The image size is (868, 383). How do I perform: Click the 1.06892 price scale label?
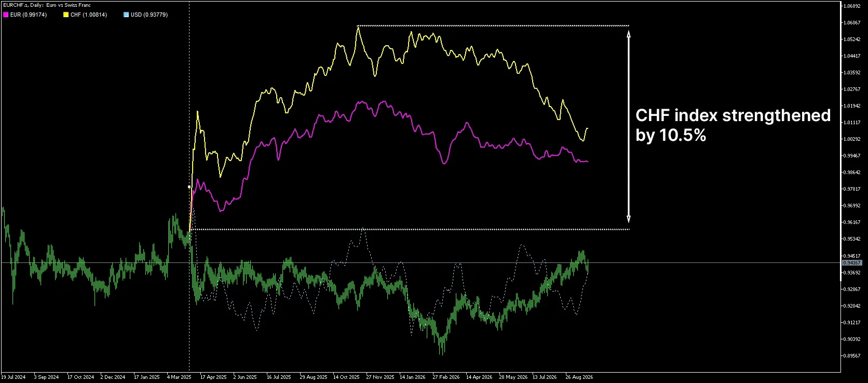(853, 6)
